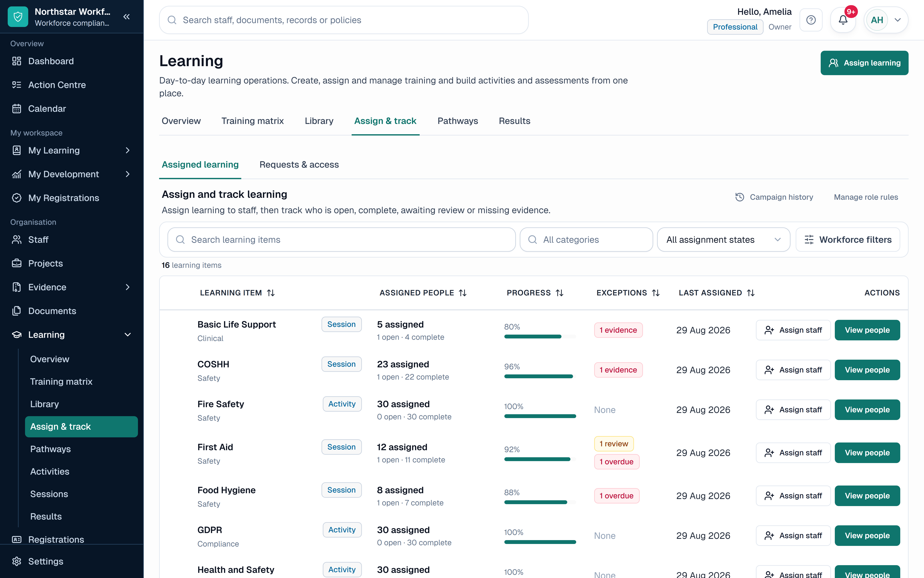
Task: Open the user account menu chevron
Action: [x=898, y=20]
